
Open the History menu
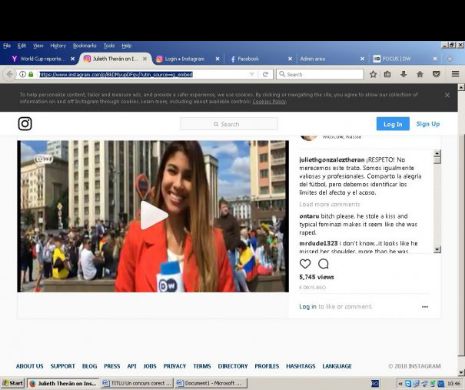pos(58,46)
